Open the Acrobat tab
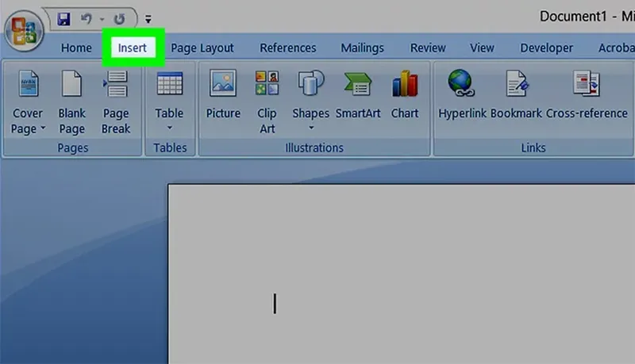The height and width of the screenshot is (364, 635). [617, 48]
